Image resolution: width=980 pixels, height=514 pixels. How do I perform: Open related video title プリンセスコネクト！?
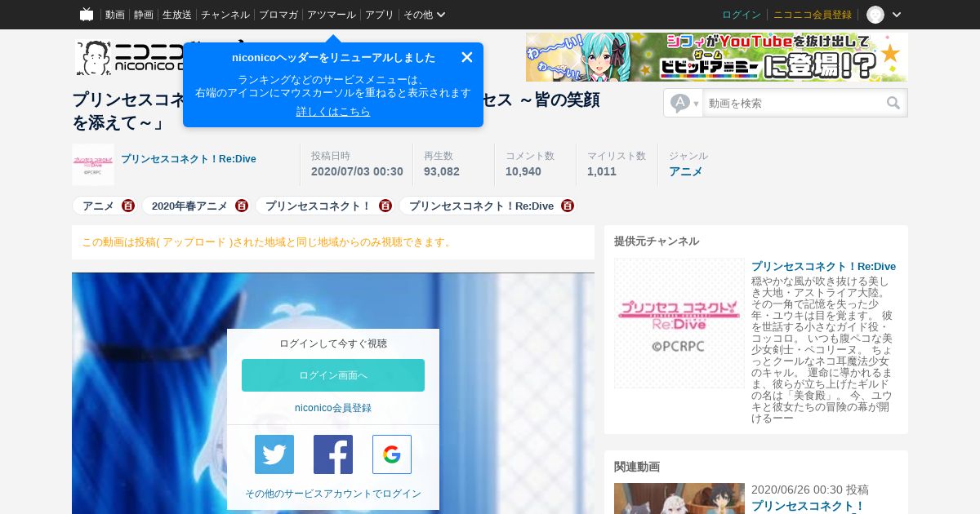tap(808, 506)
